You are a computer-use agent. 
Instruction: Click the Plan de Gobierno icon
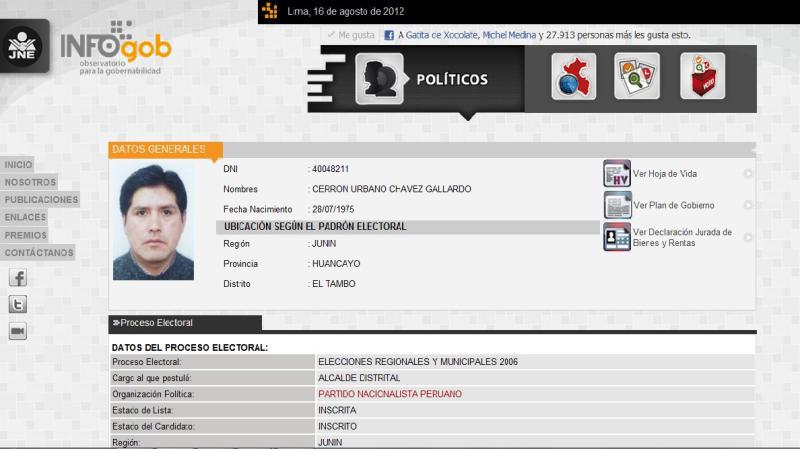pos(617,205)
